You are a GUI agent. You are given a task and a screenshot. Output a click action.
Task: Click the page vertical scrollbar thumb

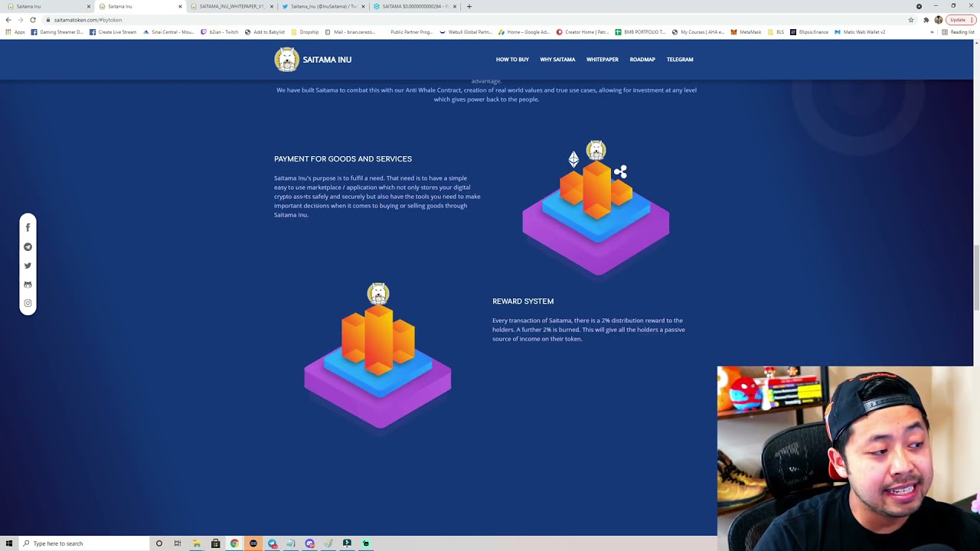coord(976,276)
